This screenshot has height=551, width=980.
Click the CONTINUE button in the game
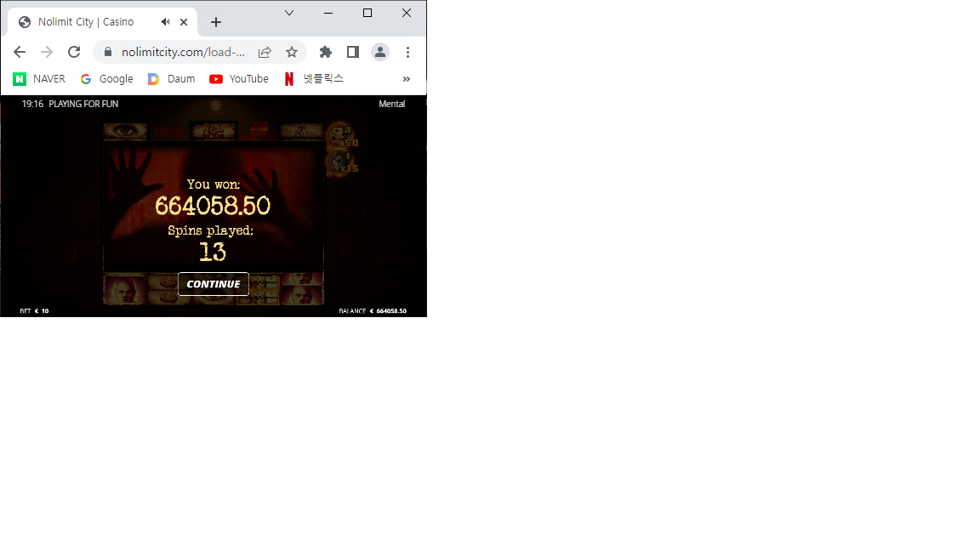click(x=214, y=284)
